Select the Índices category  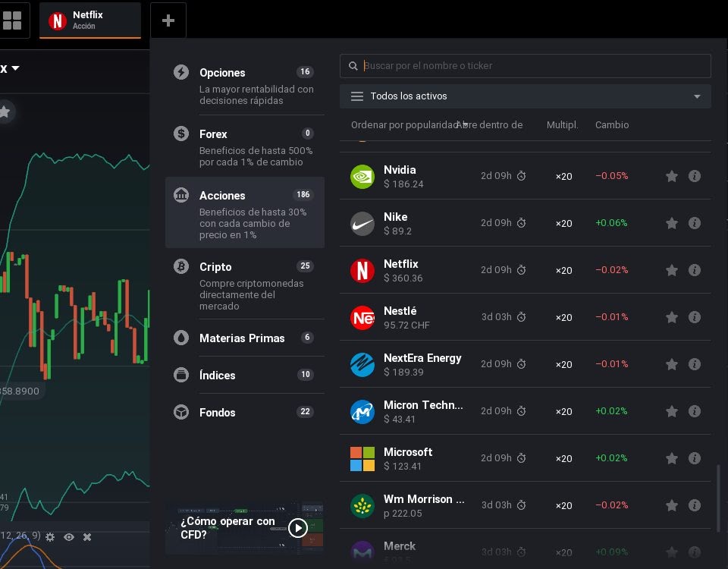click(x=245, y=375)
